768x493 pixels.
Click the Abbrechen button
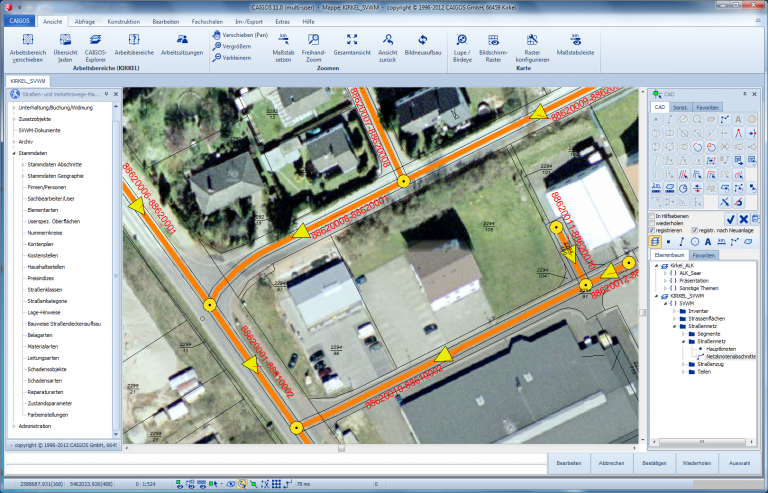pyautogui.click(x=611, y=464)
